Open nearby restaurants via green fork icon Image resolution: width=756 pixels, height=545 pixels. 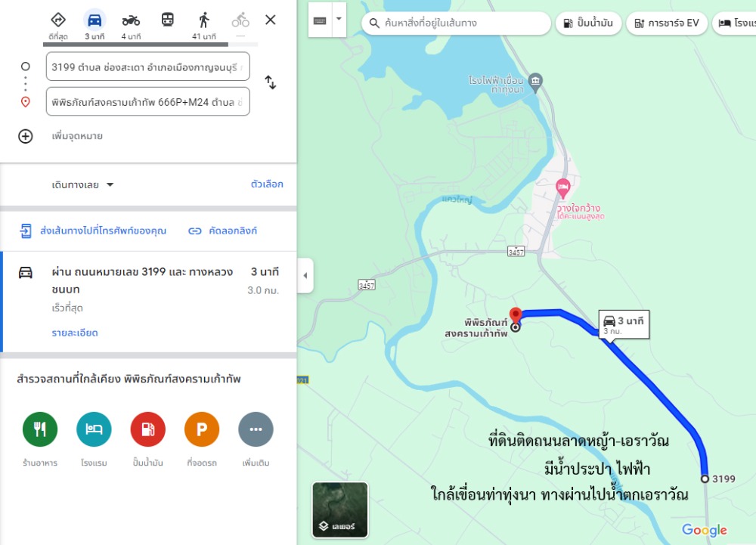point(40,429)
